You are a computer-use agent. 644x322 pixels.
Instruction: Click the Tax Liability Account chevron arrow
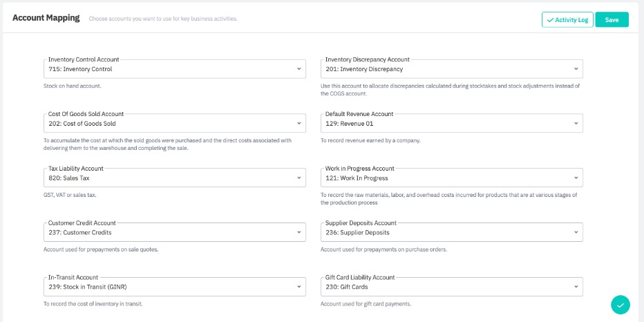[299, 178]
